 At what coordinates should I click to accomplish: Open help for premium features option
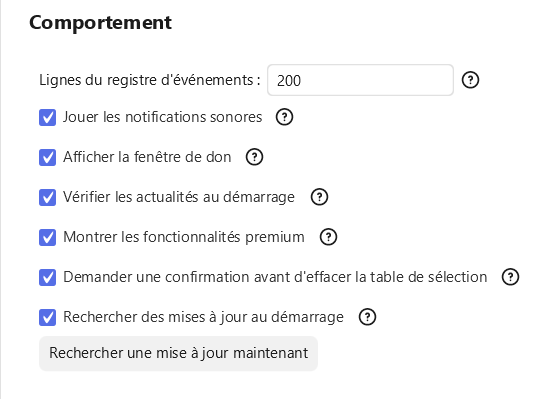pyautogui.click(x=328, y=237)
